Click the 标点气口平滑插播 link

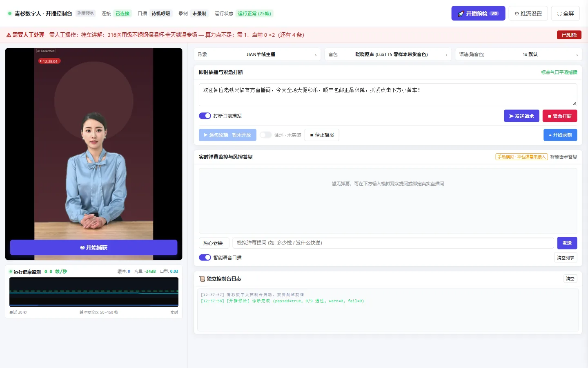(x=559, y=72)
